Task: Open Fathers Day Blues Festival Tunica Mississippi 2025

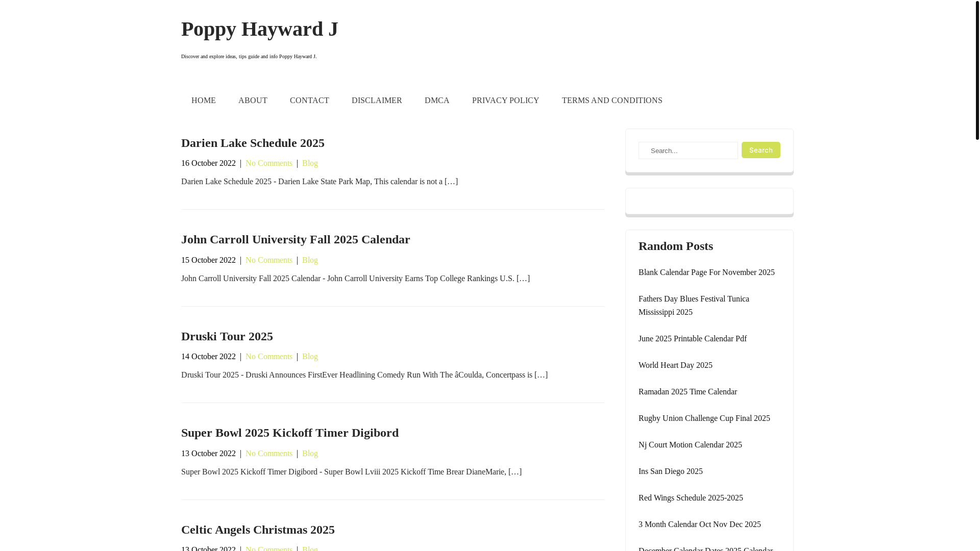Action: (x=694, y=306)
